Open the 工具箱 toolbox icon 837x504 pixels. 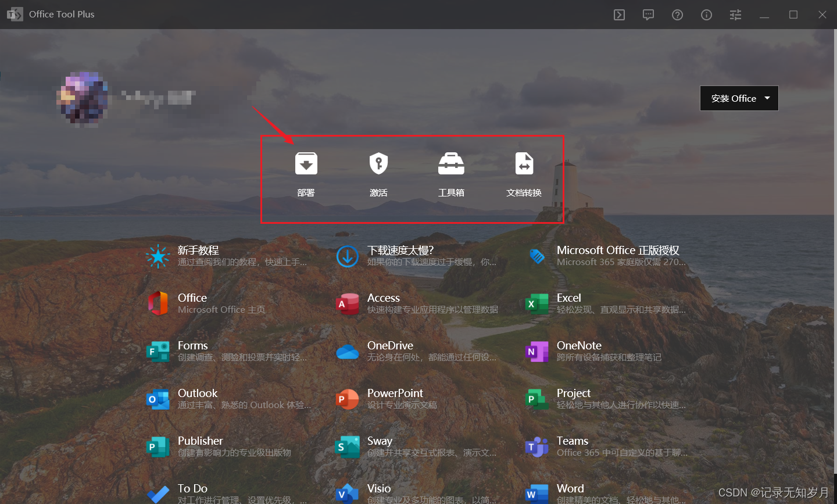point(451,163)
